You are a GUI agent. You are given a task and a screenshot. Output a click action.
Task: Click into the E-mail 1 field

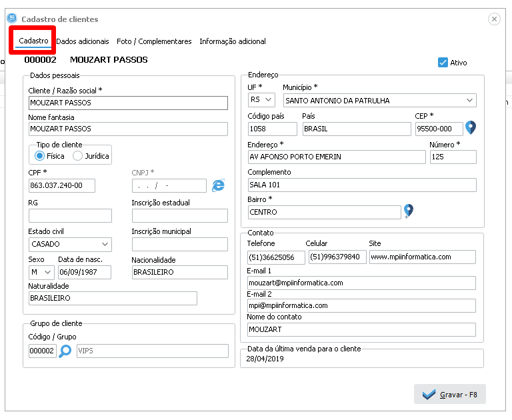(361, 283)
